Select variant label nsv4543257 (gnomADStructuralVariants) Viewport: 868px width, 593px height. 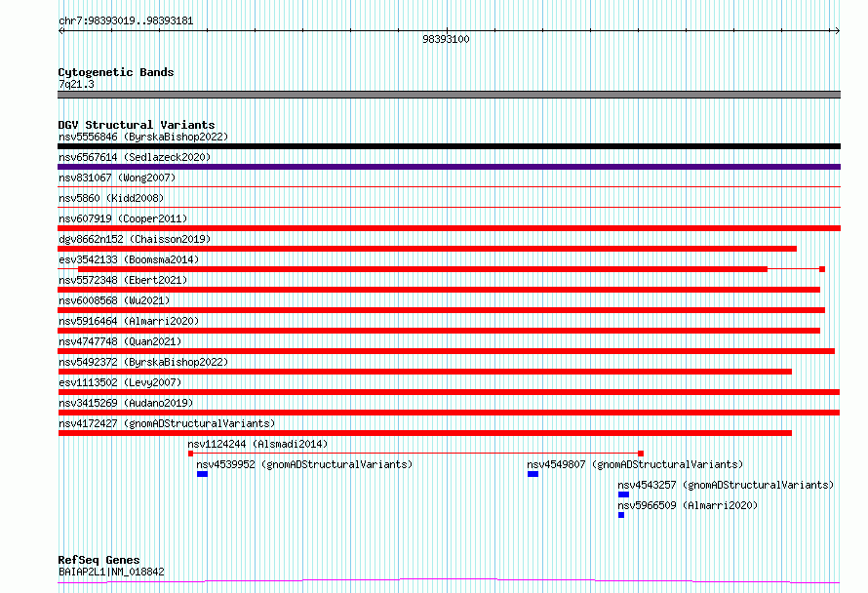pos(726,485)
